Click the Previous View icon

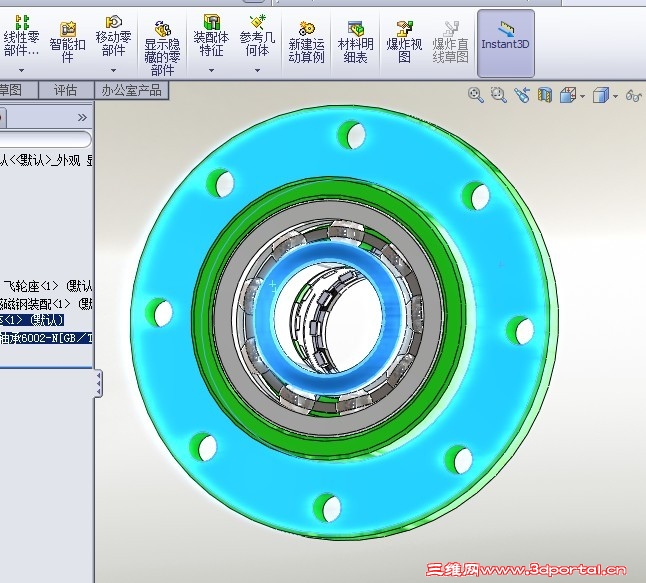click(522, 95)
